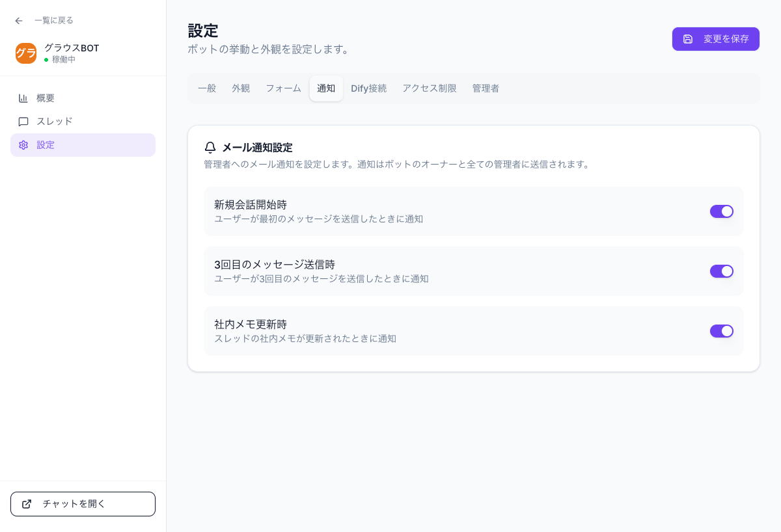Open the Dify接続 tab
The width and height of the screenshot is (781, 532).
(x=368, y=88)
